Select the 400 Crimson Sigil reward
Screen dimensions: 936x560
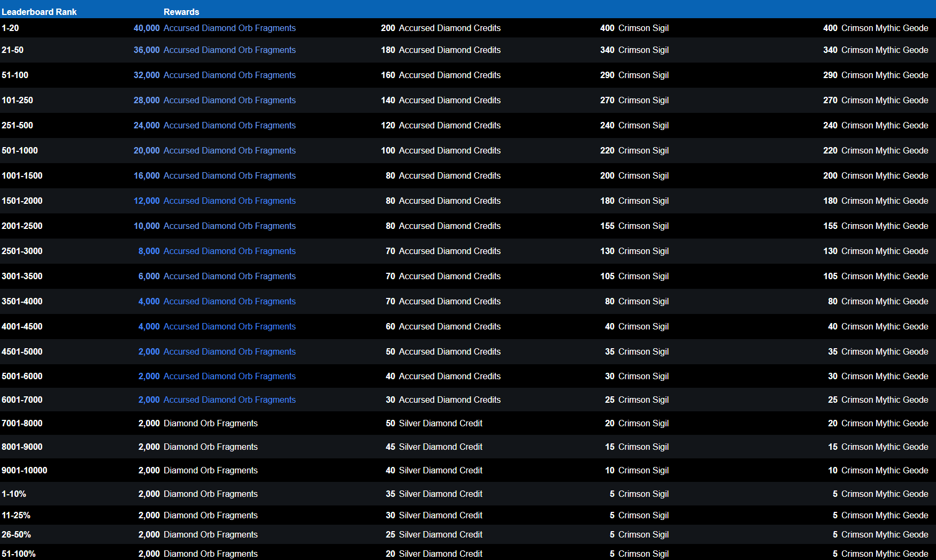(634, 28)
